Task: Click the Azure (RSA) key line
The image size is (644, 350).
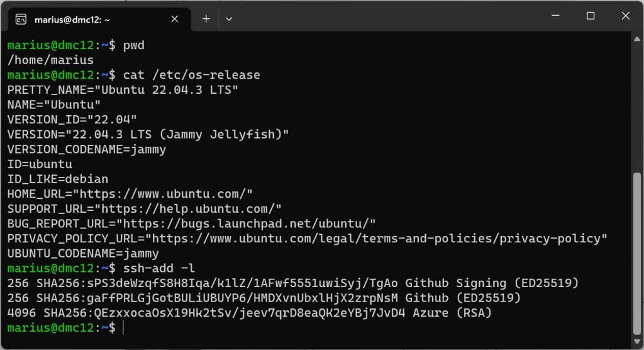Action: (249, 313)
